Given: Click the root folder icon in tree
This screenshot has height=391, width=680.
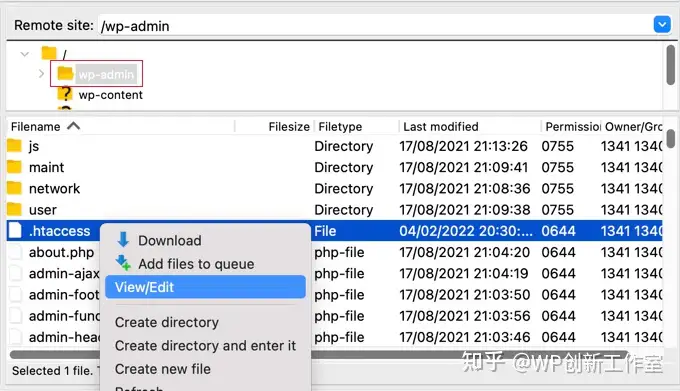Looking at the screenshot, I should point(49,53).
